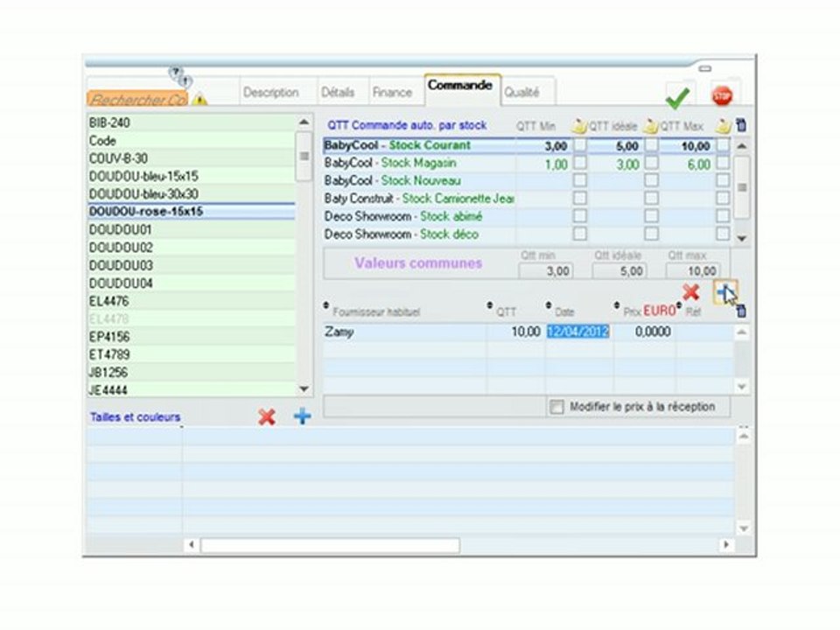Tick QTT Min checkbox for BabyCool Stock Magasin
840x630 pixels.
point(579,163)
